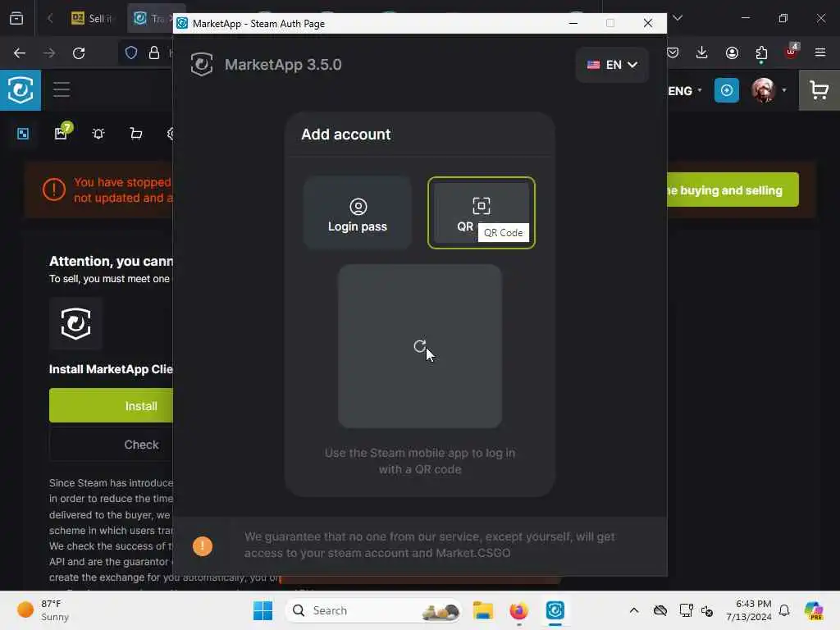The width and height of the screenshot is (840, 630).
Task: Choose the Login pass option
Action: point(358,212)
